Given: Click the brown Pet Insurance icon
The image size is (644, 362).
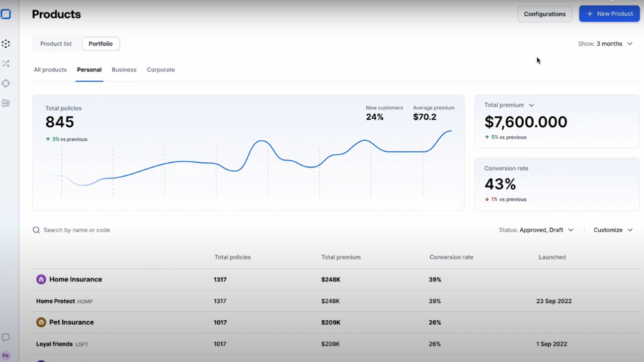Looking at the screenshot, I should pyautogui.click(x=41, y=322).
